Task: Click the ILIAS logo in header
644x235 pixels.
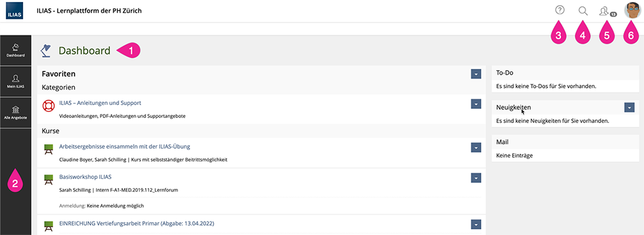Action: click(15, 11)
